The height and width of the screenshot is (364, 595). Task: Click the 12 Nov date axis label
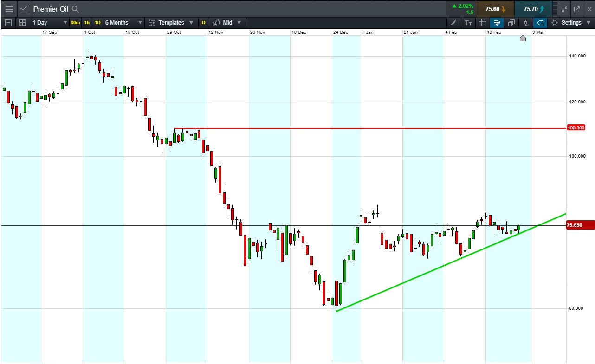pyautogui.click(x=216, y=32)
